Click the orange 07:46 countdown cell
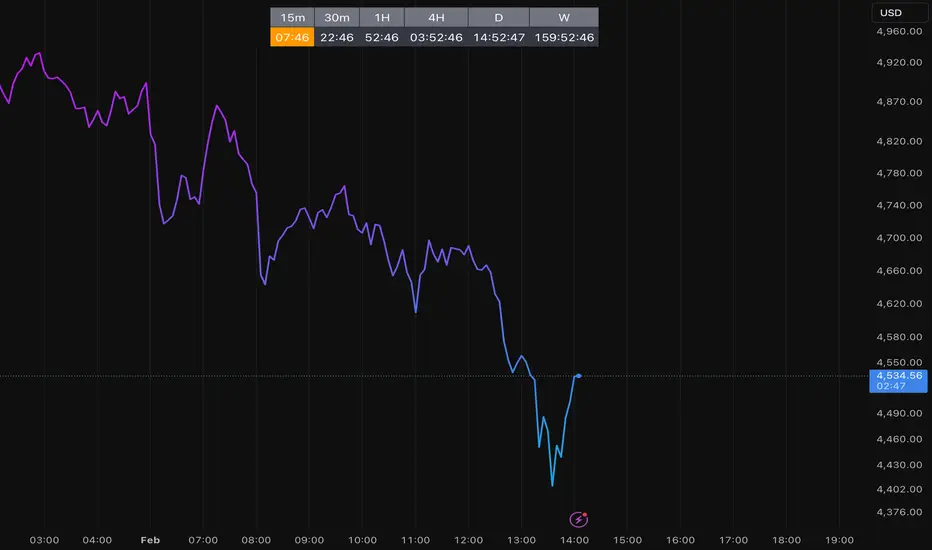932x550 pixels. point(292,38)
